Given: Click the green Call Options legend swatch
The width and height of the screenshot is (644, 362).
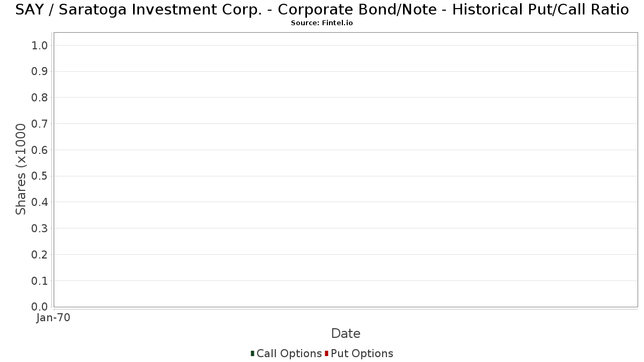Looking at the screenshot, I should pyautogui.click(x=252, y=353).
